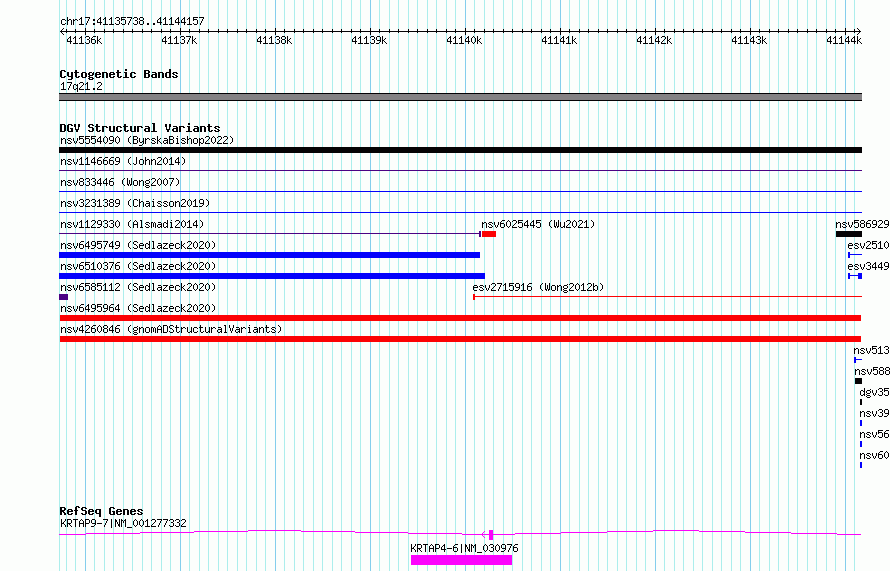Open the nsv39 variant label

[x=874, y=413]
